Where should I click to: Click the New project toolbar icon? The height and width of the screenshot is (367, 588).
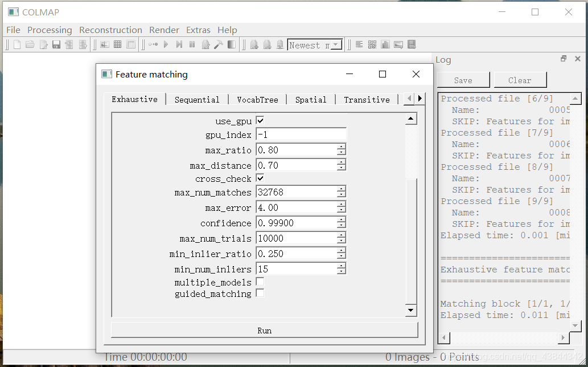[x=17, y=44]
